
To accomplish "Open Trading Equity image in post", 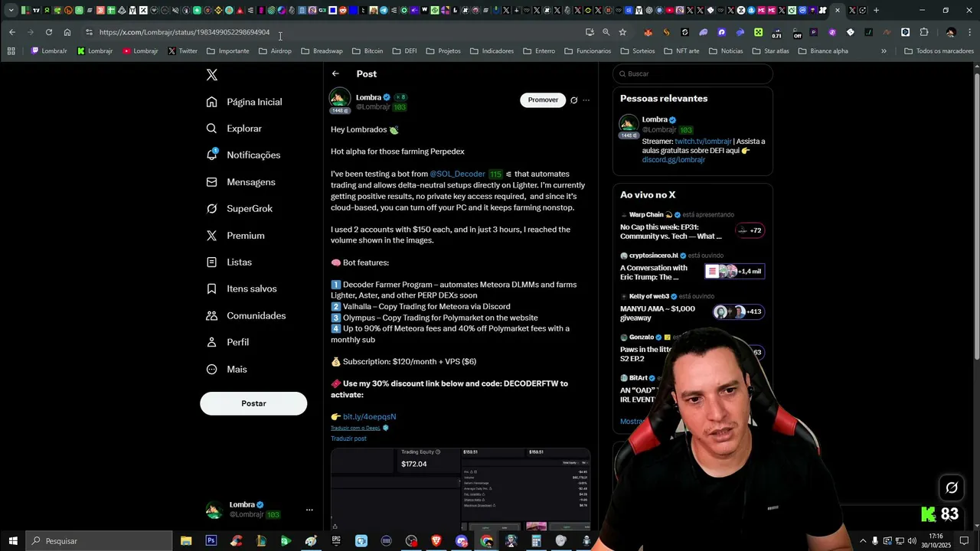I will (395, 489).
